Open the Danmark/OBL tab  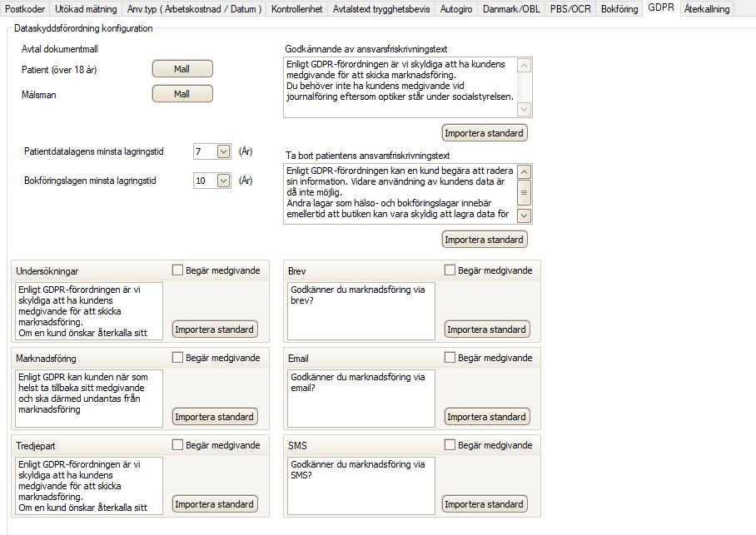coord(511,8)
